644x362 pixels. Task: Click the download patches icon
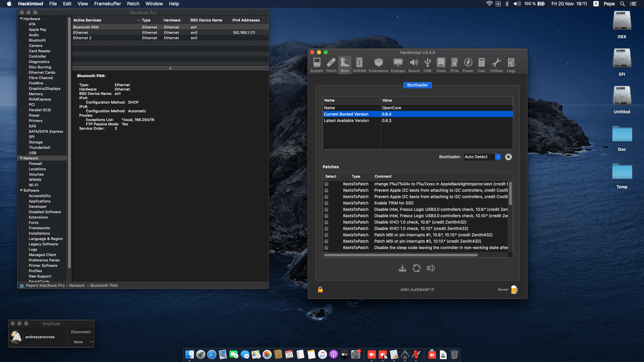(x=402, y=268)
